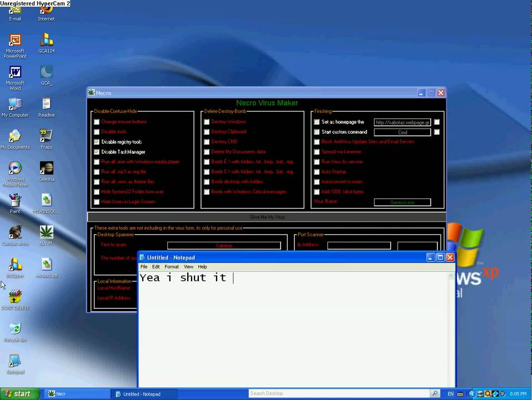This screenshot has height=400, width=532.
Task: Enable Set as homepage checkbox
Action: pos(317,122)
